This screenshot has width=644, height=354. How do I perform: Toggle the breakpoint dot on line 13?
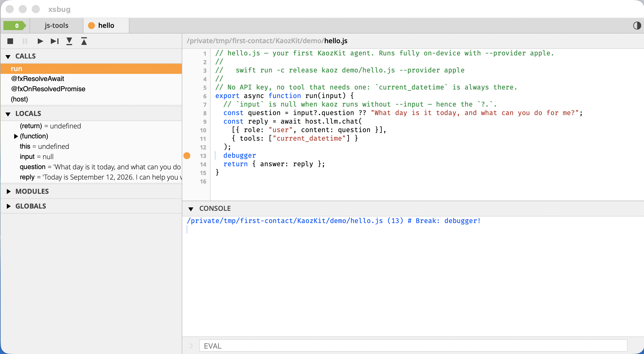(187, 156)
